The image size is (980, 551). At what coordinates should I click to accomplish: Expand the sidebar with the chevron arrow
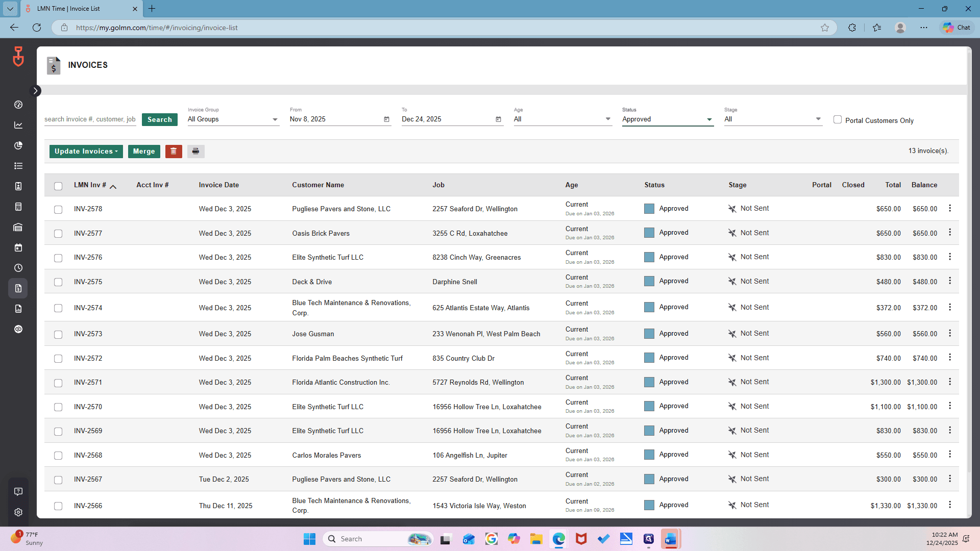click(36, 91)
